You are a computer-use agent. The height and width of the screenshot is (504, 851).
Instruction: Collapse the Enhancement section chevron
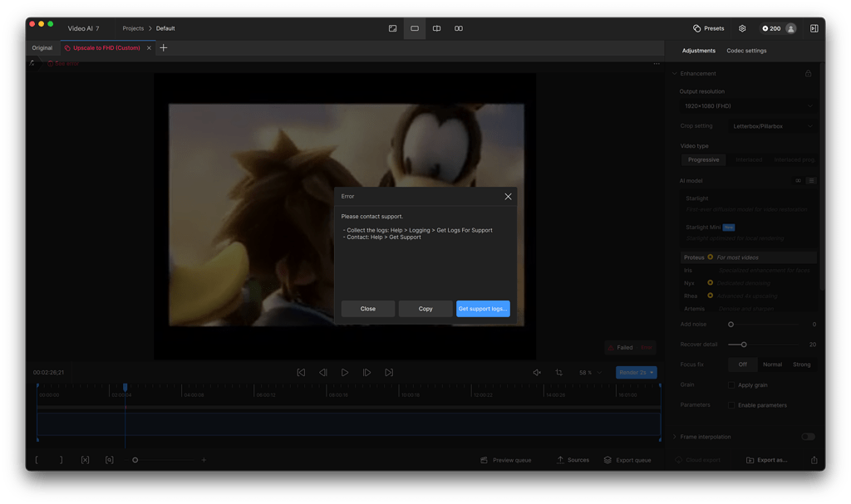pos(675,73)
